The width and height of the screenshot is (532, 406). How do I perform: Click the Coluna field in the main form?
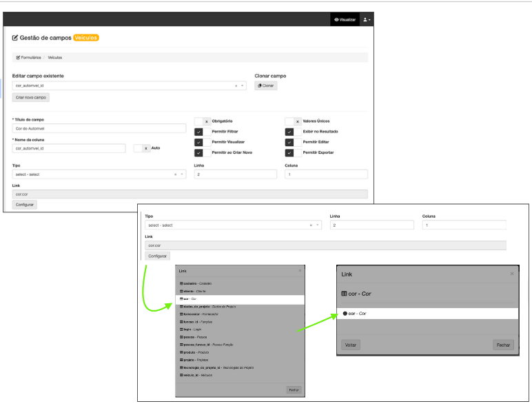pyautogui.click(x=326, y=174)
